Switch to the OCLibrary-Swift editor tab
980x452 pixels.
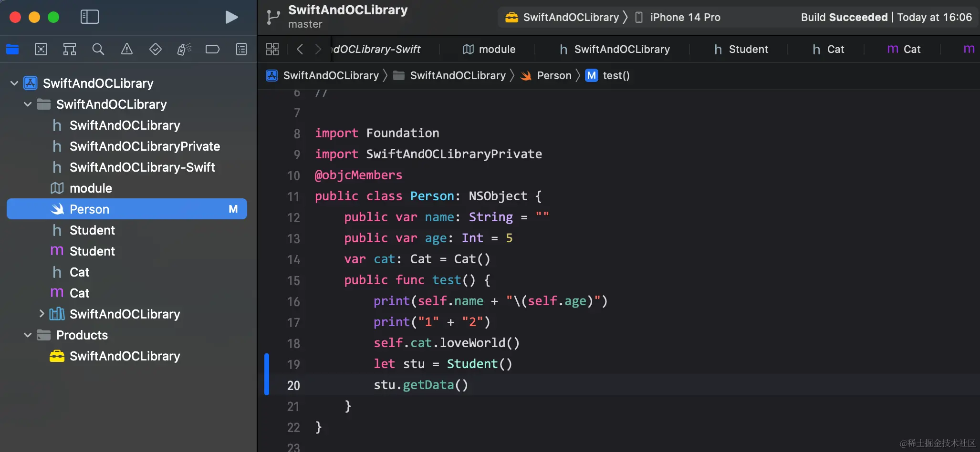(x=377, y=49)
